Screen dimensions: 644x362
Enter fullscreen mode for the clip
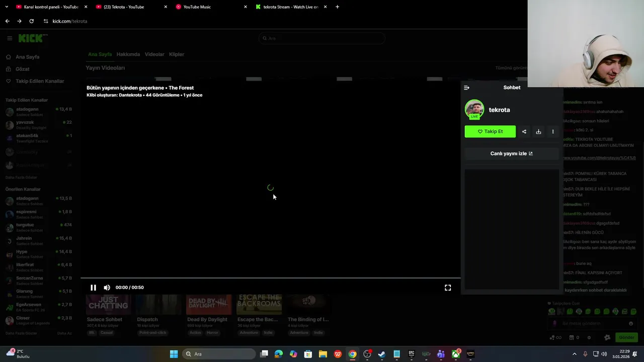(448, 288)
